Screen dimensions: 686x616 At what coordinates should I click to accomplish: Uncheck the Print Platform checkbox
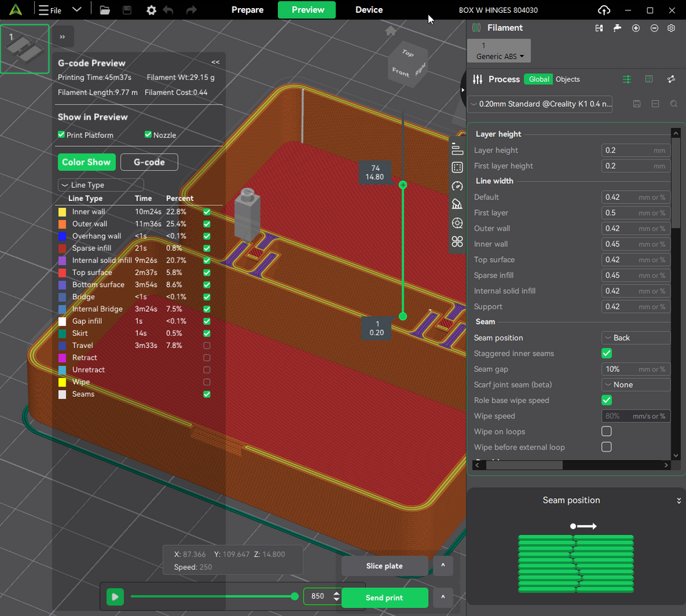tap(62, 135)
